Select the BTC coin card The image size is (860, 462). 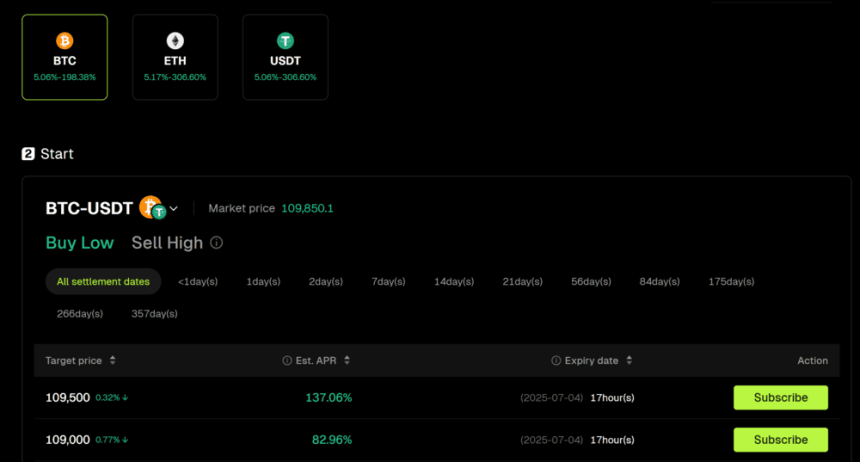coord(65,57)
